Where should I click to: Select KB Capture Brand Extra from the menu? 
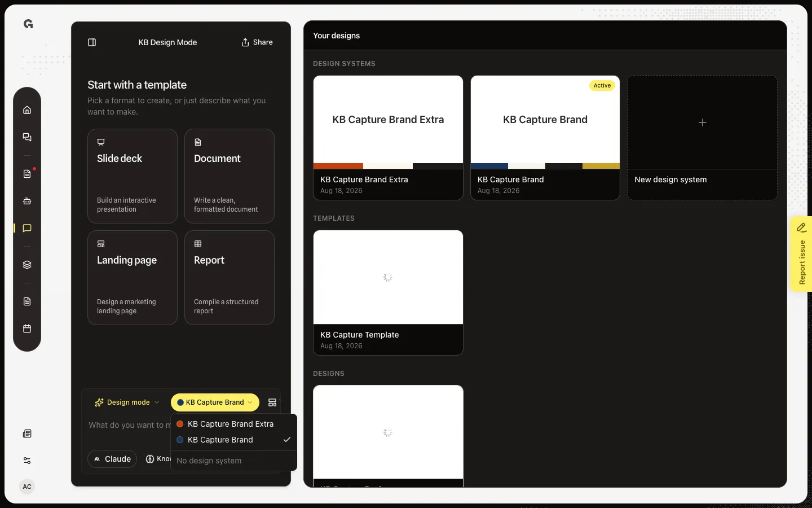[x=233, y=424]
